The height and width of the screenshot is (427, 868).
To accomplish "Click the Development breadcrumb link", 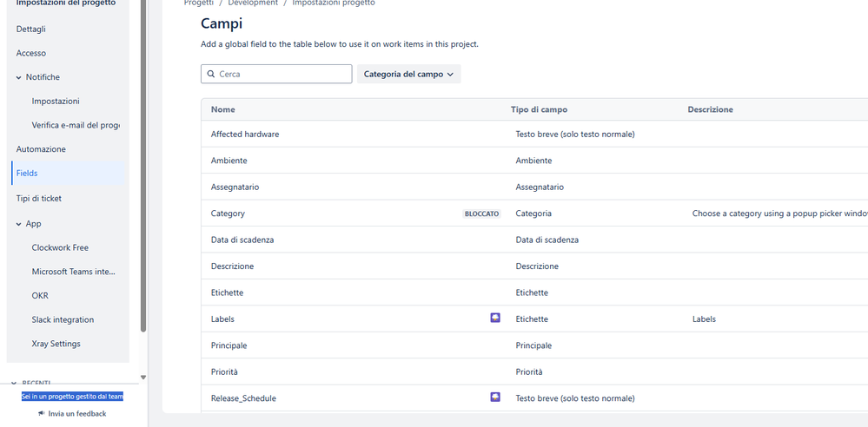I will [x=253, y=3].
